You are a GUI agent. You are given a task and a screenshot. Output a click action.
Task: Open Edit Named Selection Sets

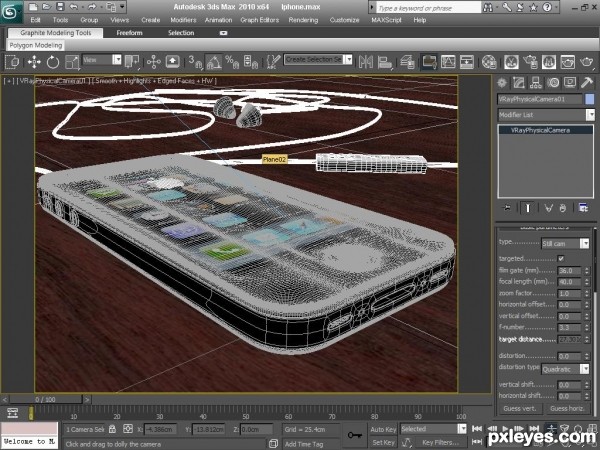(272, 62)
